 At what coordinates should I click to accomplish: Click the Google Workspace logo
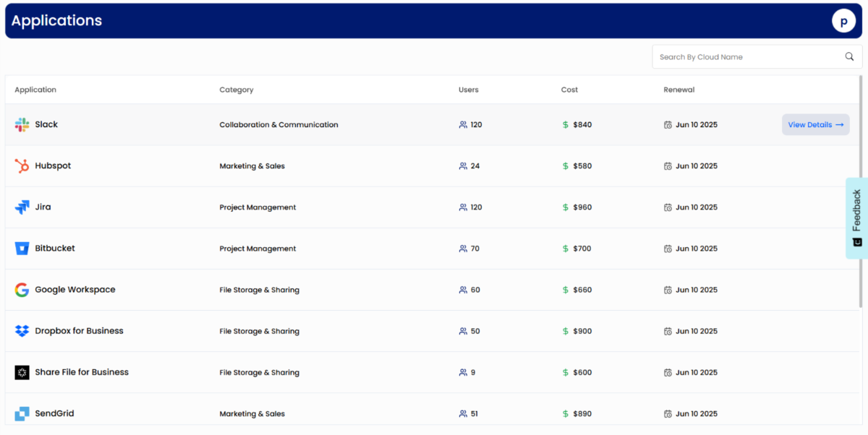(x=22, y=290)
